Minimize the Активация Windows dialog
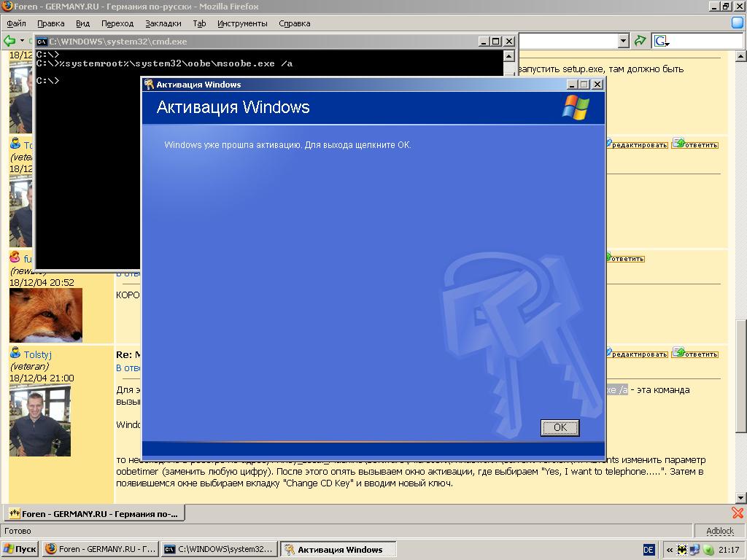 pos(572,85)
